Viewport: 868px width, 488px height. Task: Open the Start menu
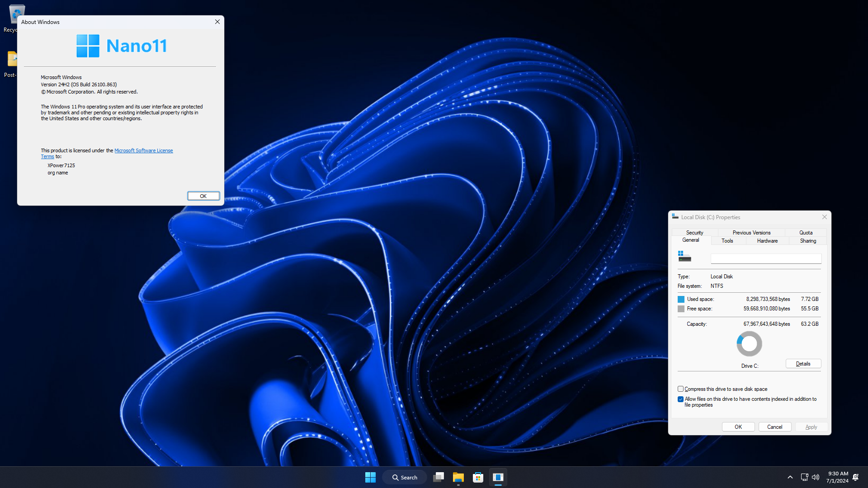point(370,477)
